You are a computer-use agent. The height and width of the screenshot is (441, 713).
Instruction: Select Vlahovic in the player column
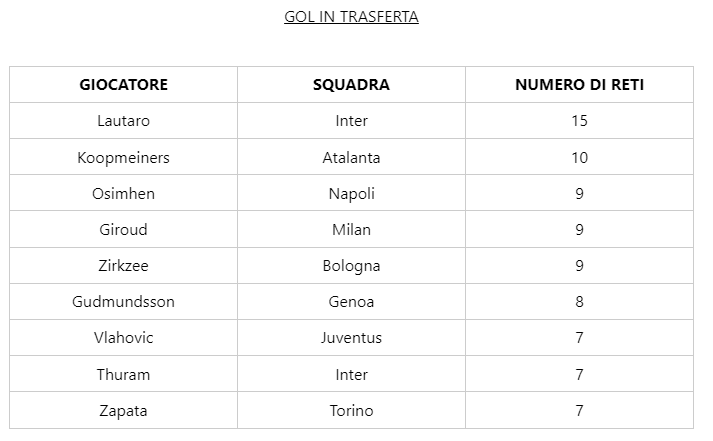(124, 338)
